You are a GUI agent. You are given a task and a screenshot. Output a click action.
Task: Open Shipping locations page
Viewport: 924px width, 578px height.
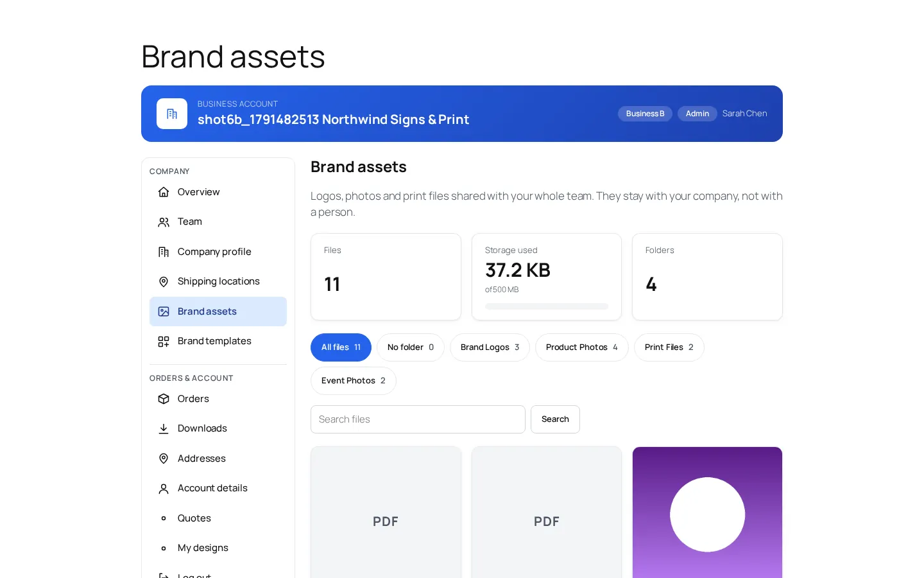218,281
